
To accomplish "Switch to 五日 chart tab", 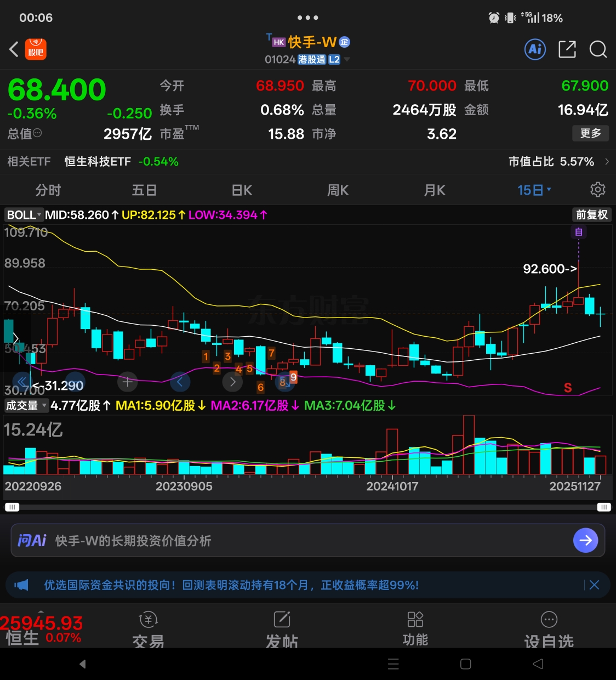I will click(x=145, y=190).
